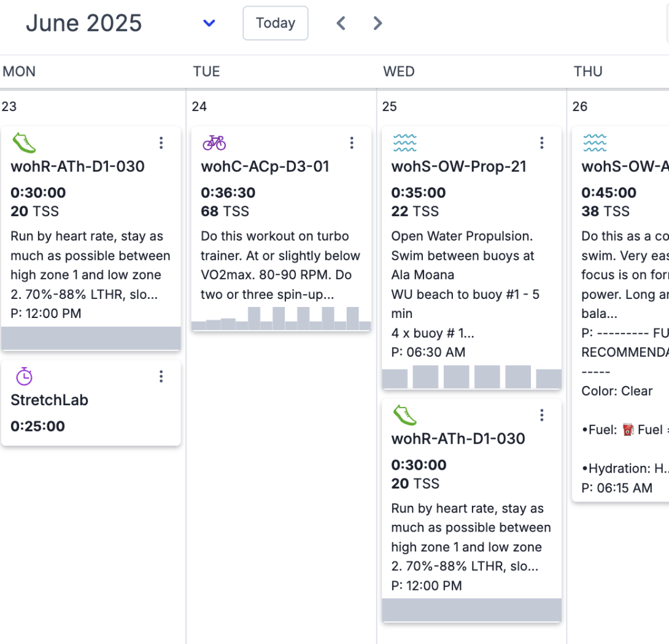Jump to Today in the calendar
The height and width of the screenshot is (644, 669).
point(276,23)
